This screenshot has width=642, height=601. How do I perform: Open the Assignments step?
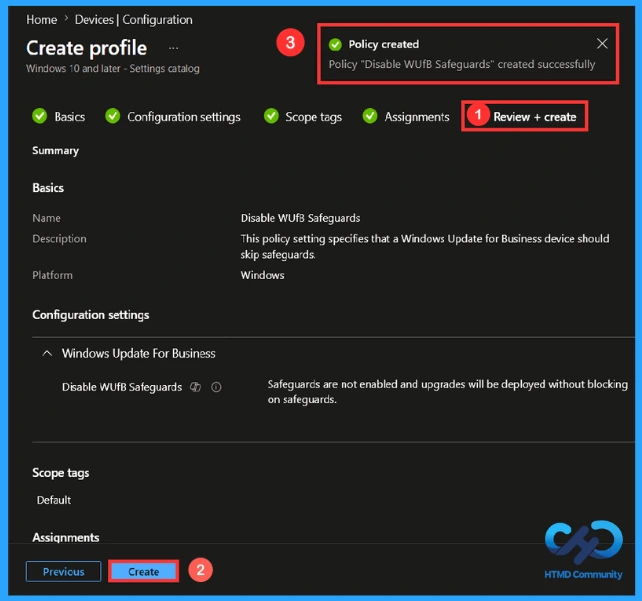[417, 117]
